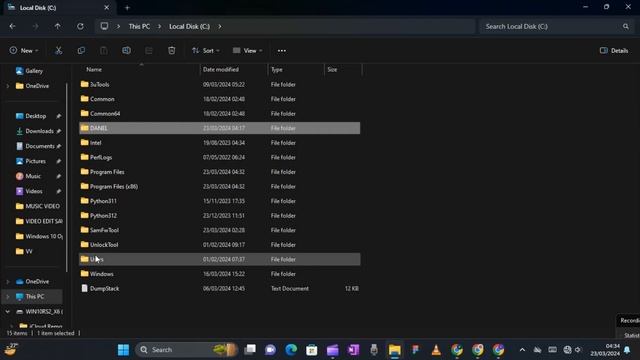Open the three-dot See more menu
The height and width of the screenshot is (360, 640).
(282, 51)
